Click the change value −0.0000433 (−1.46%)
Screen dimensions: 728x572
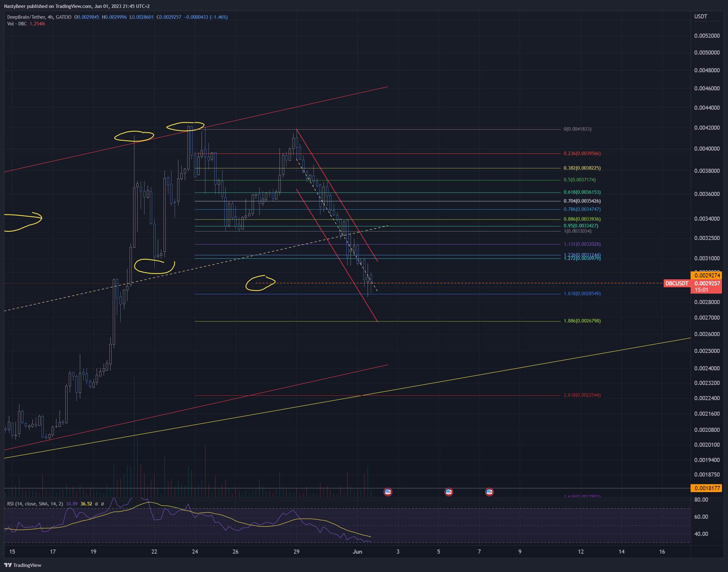(206, 17)
